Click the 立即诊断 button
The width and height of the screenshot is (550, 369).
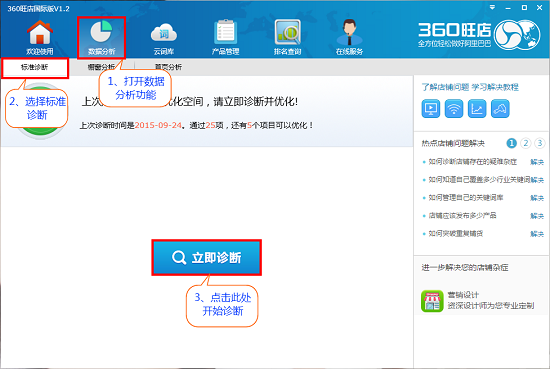pyautogui.click(x=207, y=257)
